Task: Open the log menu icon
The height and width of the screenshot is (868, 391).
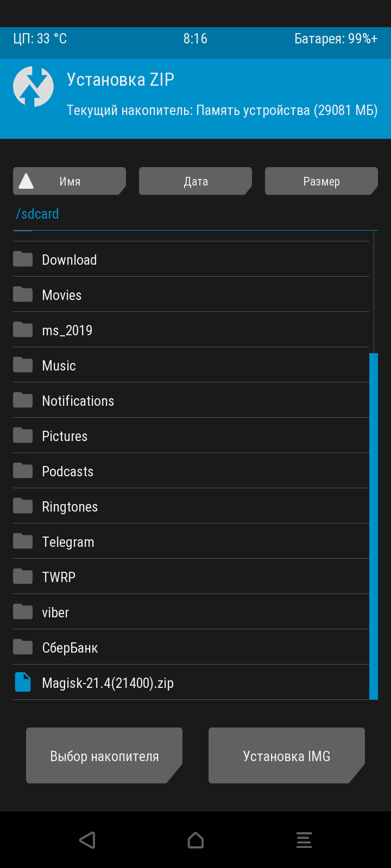Action: point(304,840)
